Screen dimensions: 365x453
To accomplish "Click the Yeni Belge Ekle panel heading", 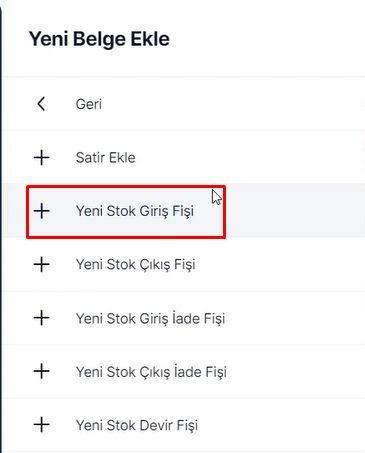I will pyautogui.click(x=99, y=39).
